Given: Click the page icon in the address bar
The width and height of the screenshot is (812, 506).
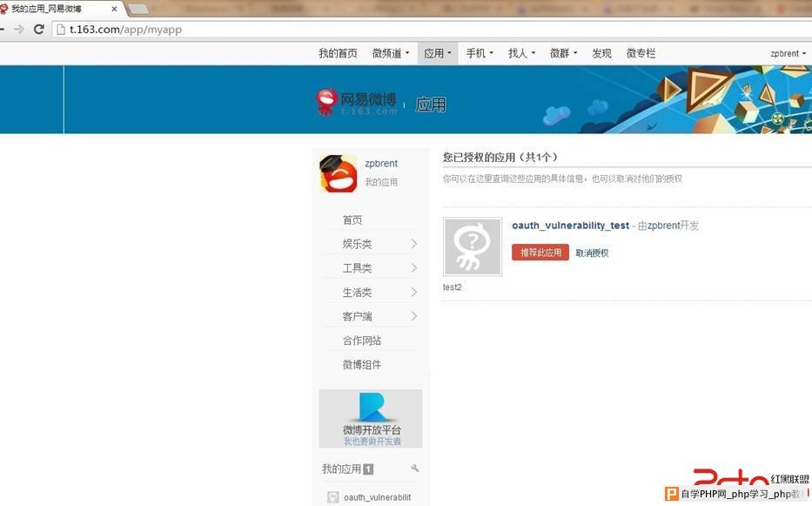Looking at the screenshot, I should point(61,30).
